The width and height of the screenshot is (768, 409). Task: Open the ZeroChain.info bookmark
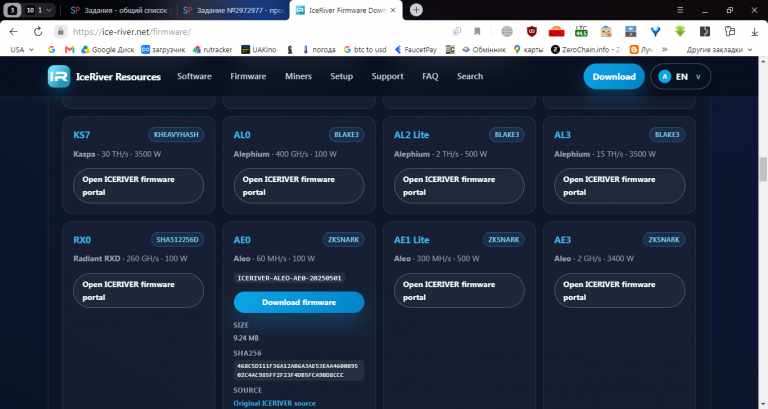(x=586, y=49)
